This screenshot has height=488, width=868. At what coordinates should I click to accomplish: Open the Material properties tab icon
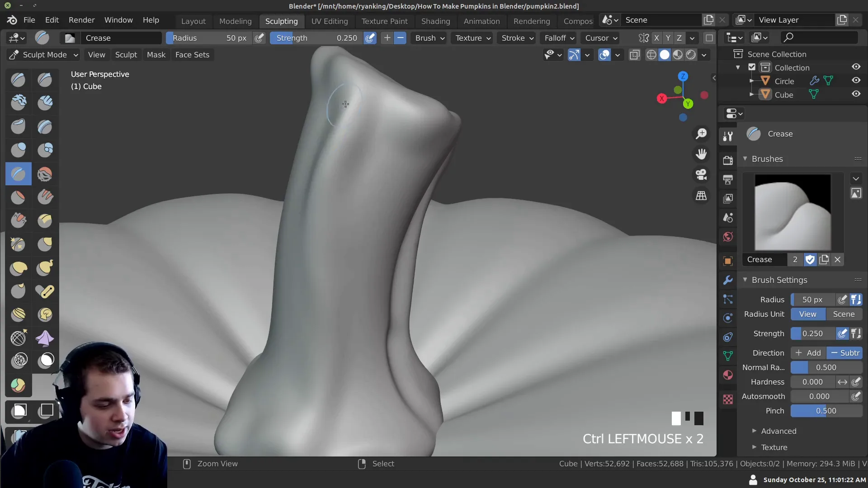point(728,375)
